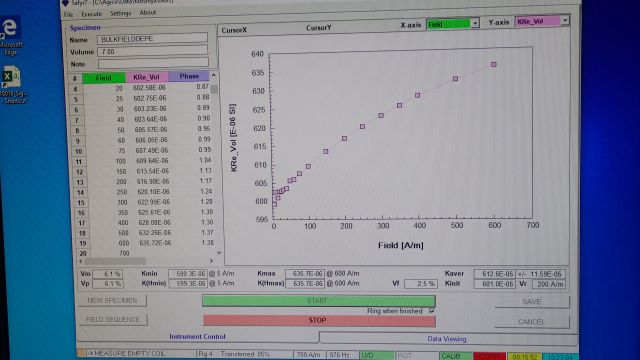This screenshot has height=360, width=640.
Task: Click the table scroll up arrow
Action: (x=213, y=76)
